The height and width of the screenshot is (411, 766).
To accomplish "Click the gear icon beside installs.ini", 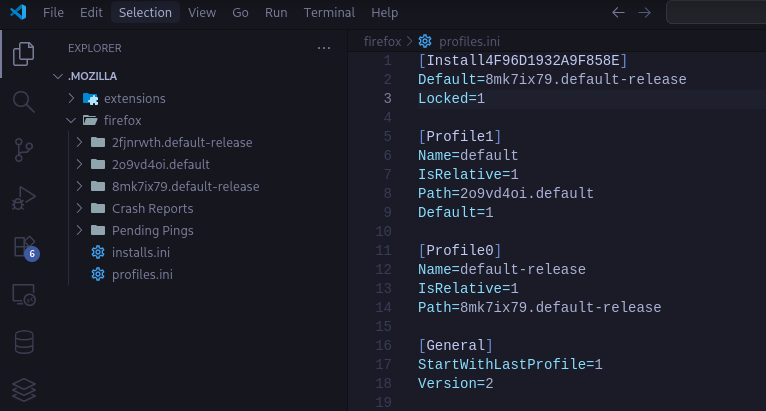I will pos(98,252).
